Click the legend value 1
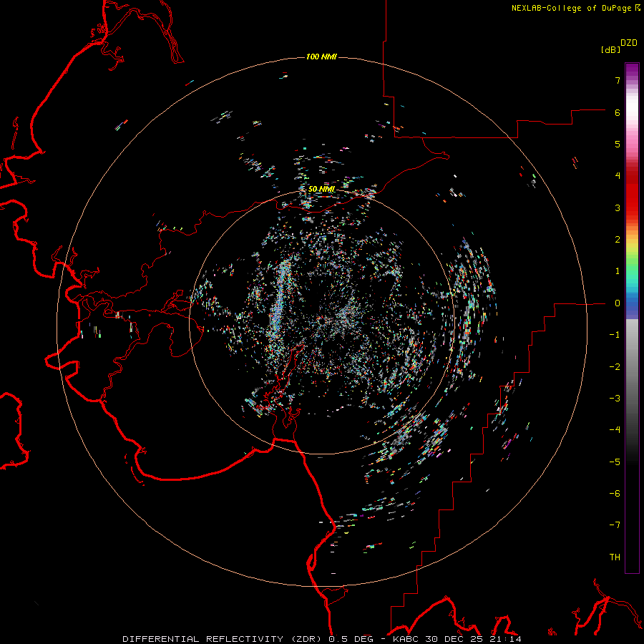Viewport: 644px width, 644px height. point(618,271)
